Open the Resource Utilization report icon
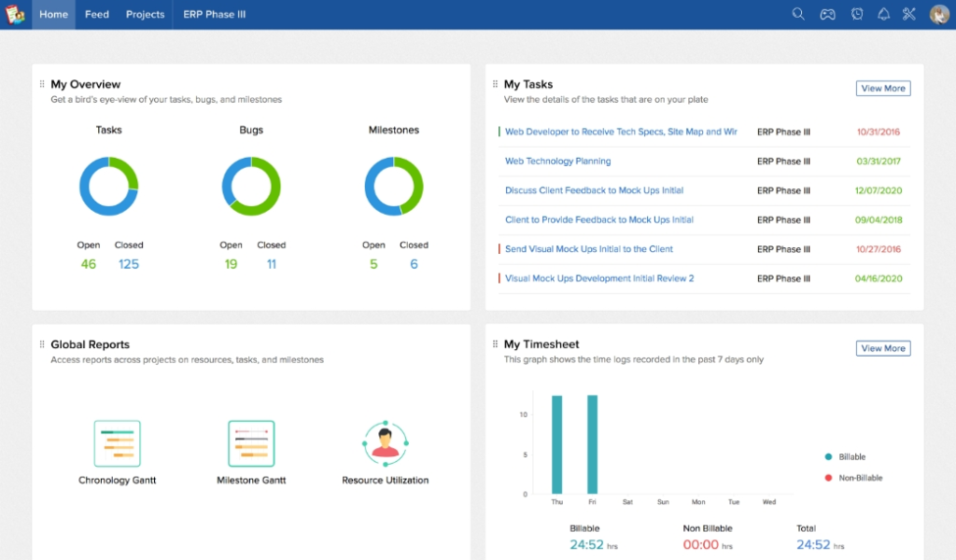The height and width of the screenshot is (560, 956). tap(385, 443)
